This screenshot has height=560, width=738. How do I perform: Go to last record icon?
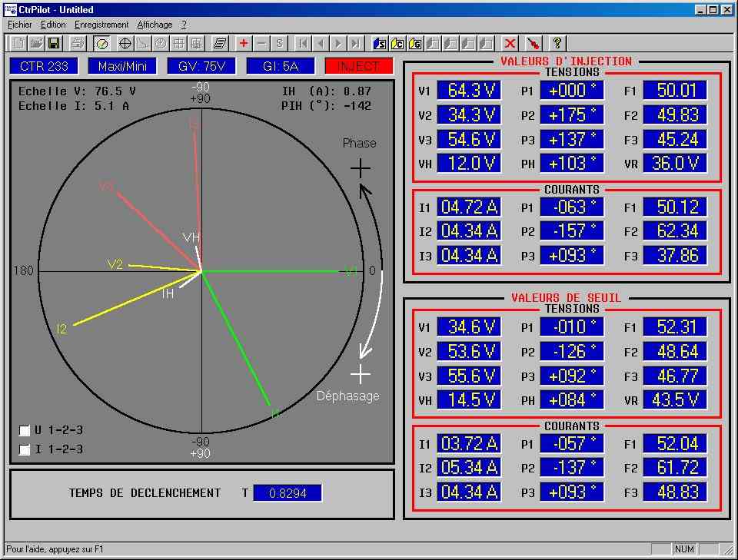tap(356, 44)
